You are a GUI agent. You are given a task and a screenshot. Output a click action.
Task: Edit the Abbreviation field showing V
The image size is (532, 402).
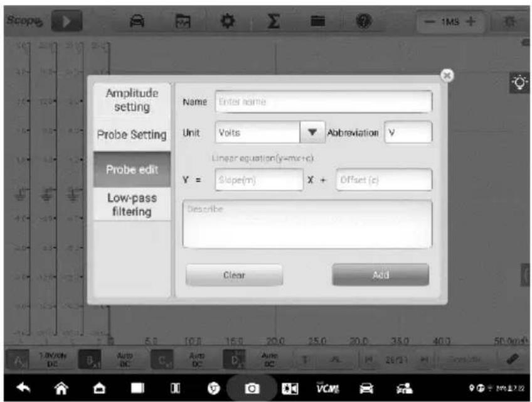pyautogui.click(x=408, y=132)
